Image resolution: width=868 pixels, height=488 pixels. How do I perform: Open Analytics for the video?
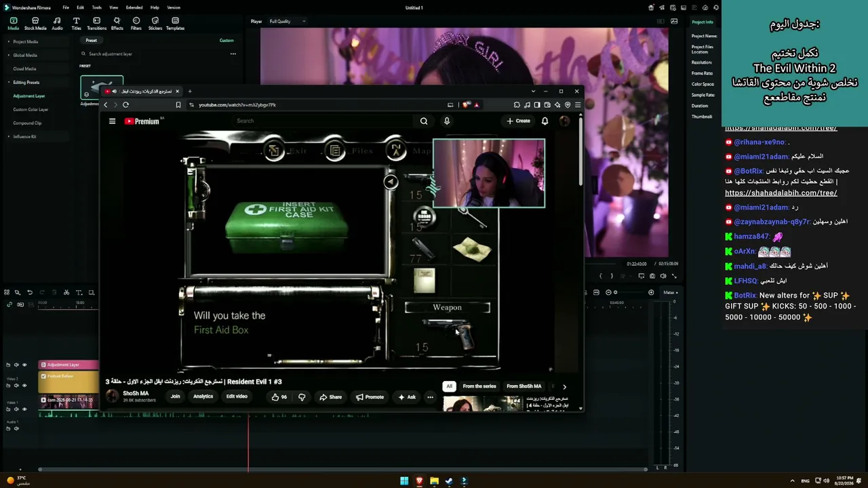[203, 396]
